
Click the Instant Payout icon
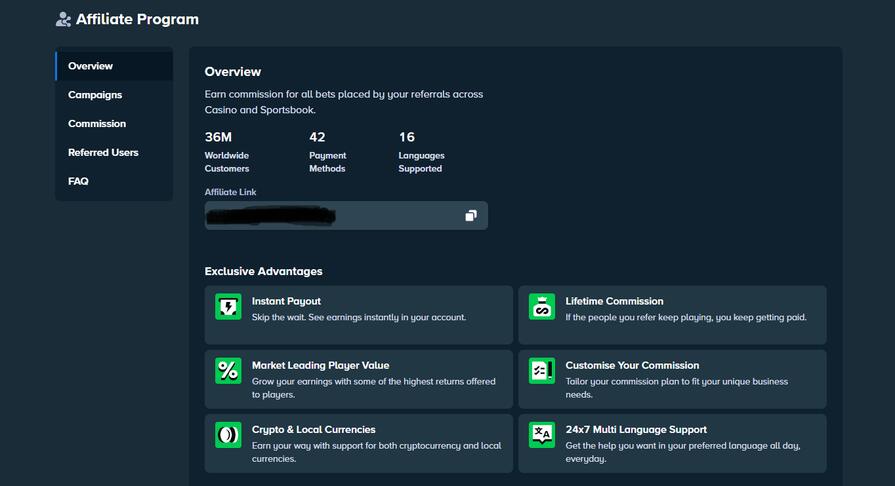(x=228, y=307)
